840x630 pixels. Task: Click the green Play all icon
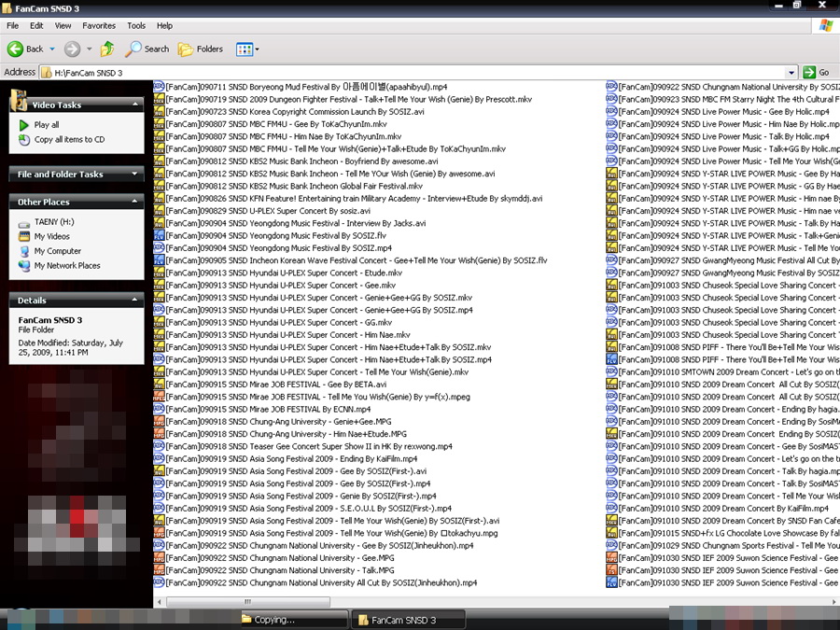click(x=24, y=125)
